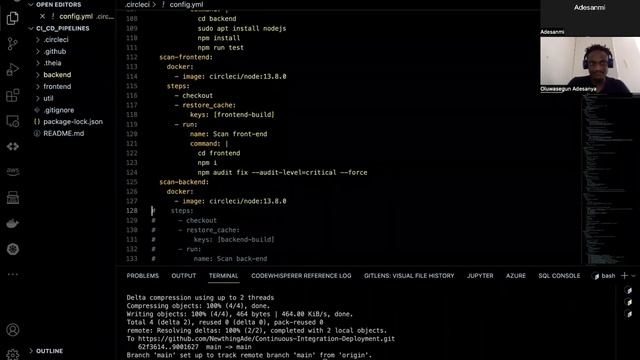Click commented 'name: Scan back-end' line
640x360 pixels.
tap(230, 259)
